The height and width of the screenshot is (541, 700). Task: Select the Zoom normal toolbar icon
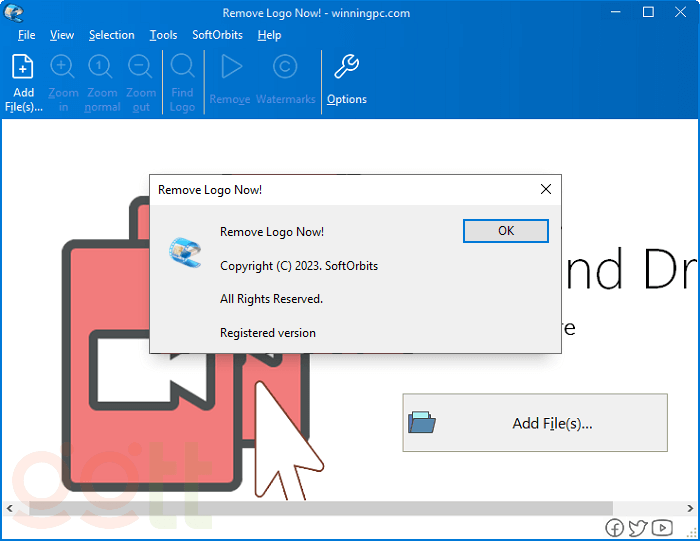101,68
